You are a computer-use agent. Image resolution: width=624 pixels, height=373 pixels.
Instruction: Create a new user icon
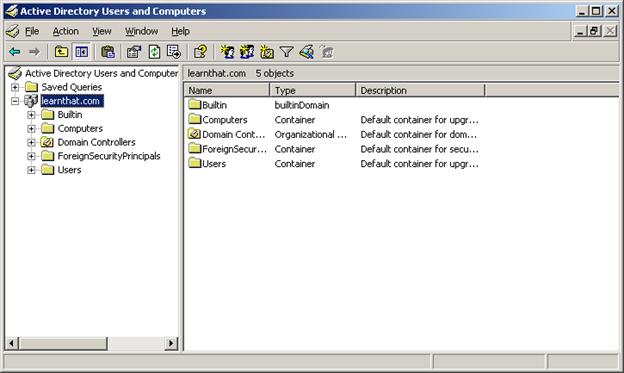tap(227, 52)
